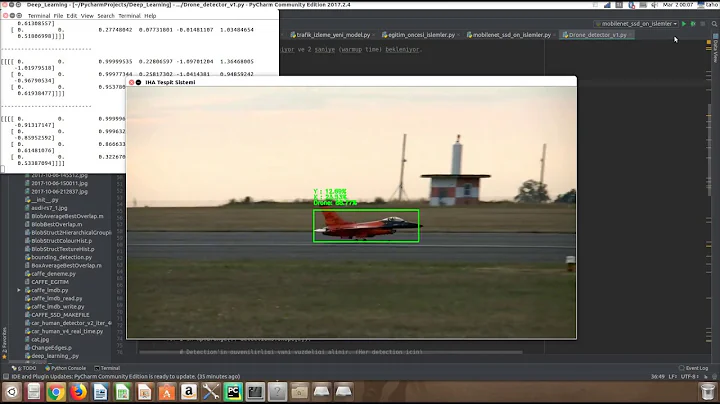
Task: Open System Settings wrench icon in dock
Action: click(211, 392)
